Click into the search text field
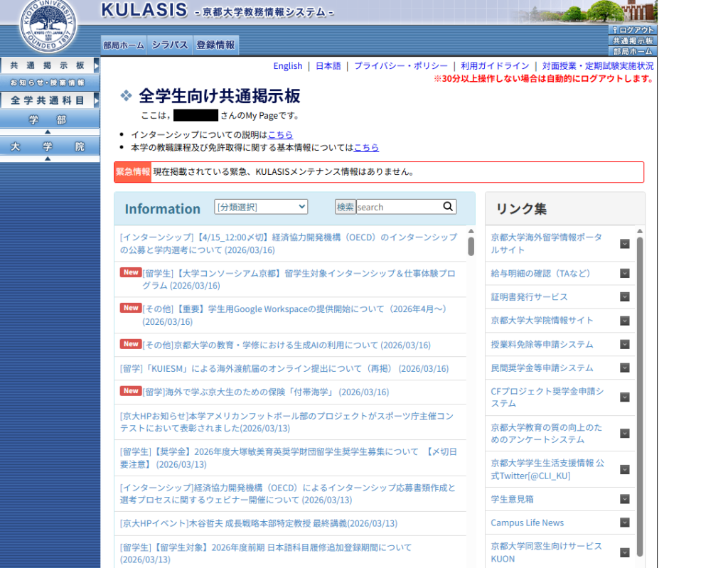 (x=398, y=207)
